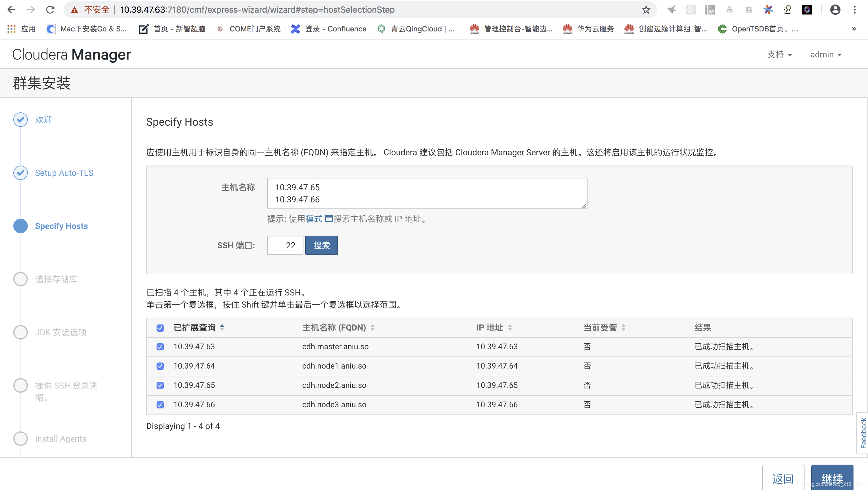The width and height of the screenshot is (868, 490).
Task: Open the bird extension icon in toolbar
Action: pyautogui.click(x=671, y=10)
